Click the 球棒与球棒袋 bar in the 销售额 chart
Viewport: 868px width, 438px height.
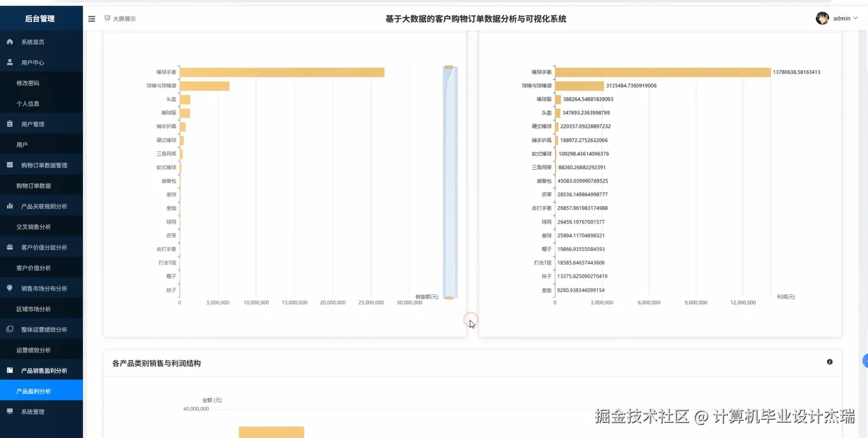pos(205,86)
